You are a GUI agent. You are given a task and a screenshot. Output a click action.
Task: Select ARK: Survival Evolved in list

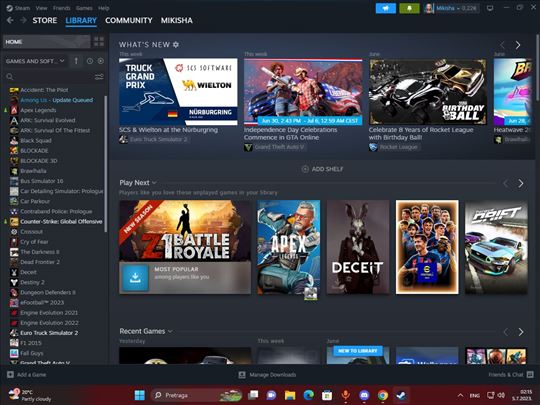click(48, 120)
